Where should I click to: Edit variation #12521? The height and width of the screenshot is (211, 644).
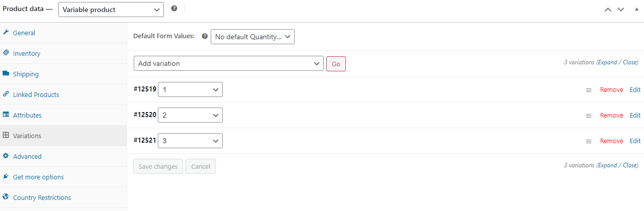click(635, 141)
